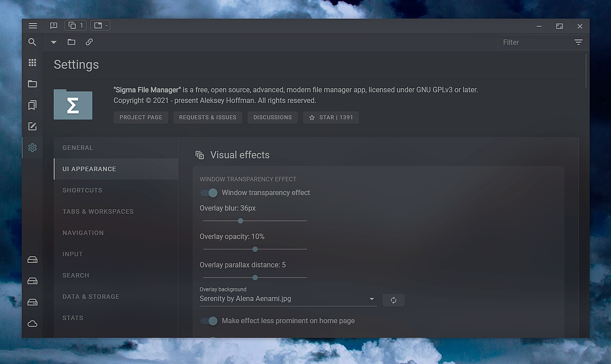Open the hamburger navigation menu
This screenshot has width=611, height=364.
33,25
